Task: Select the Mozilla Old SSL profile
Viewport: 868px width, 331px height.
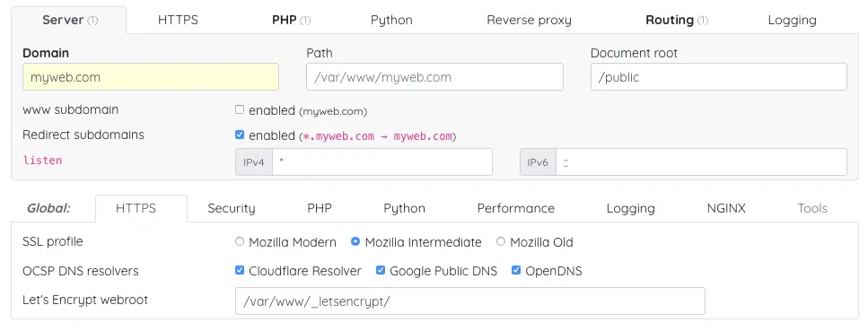Action: point(501,241)
